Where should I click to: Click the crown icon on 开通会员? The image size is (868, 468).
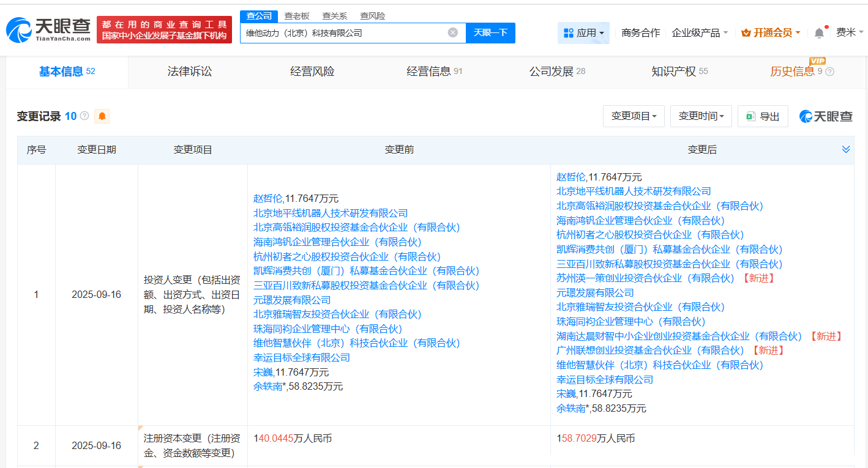pos(745,32)
